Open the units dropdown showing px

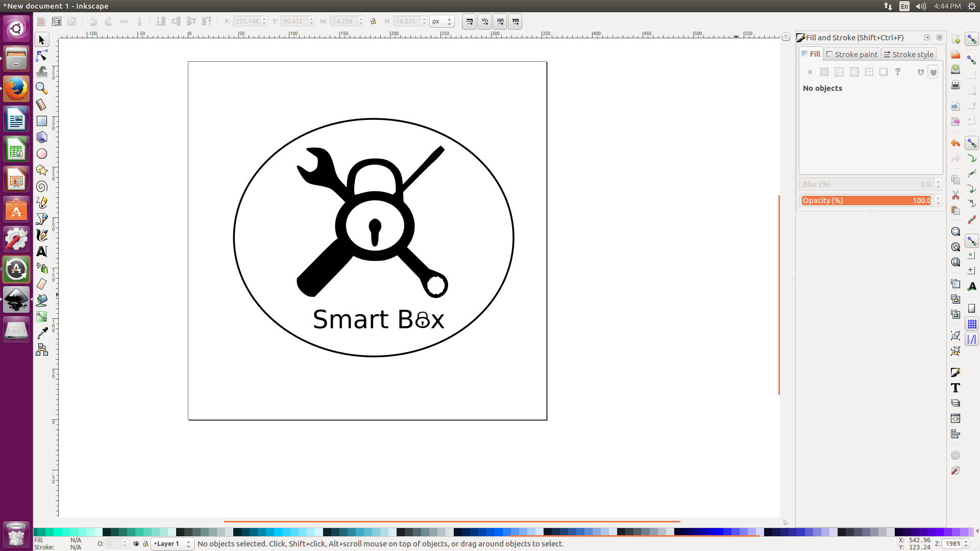tap(442, 21)
